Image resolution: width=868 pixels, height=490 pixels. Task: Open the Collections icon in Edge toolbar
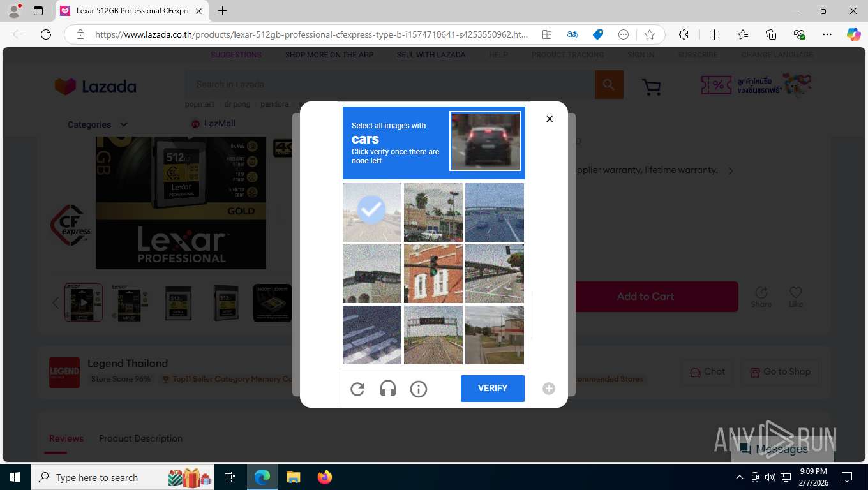tap(771, 34)
